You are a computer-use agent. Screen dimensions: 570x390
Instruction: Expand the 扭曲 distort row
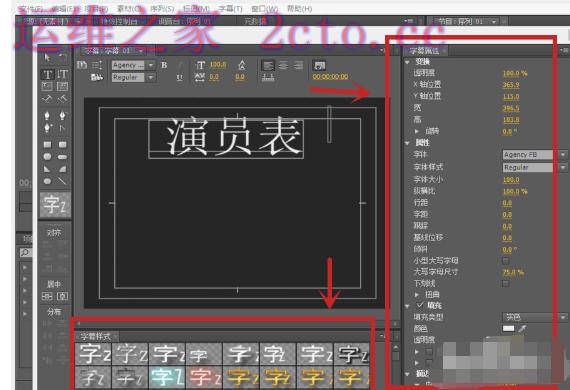pyautogui.click(x=417, y=294)
